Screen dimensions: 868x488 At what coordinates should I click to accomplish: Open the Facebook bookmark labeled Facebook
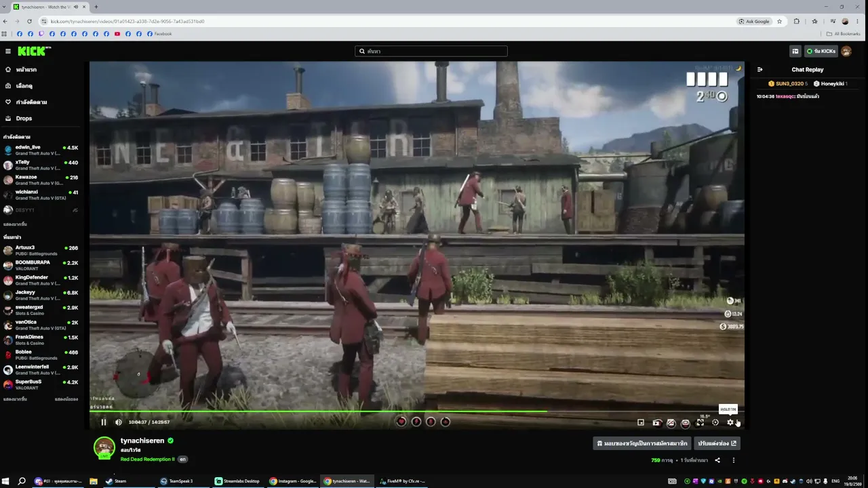pyautogui.click(x=159, y=34)
